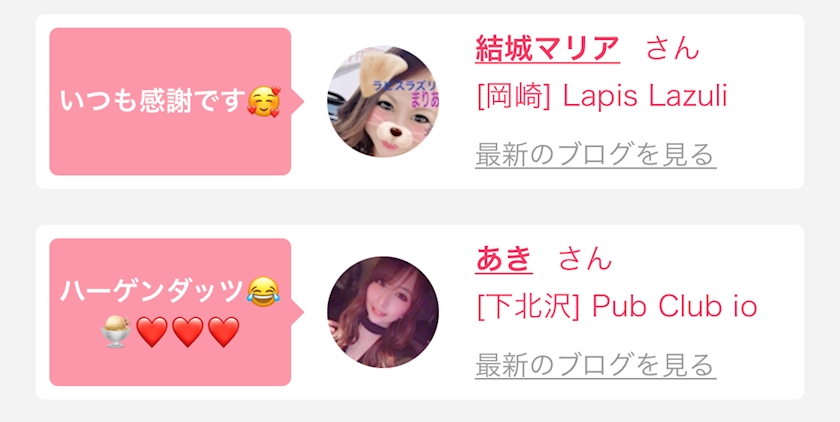This screenshot has width=840, height=422.
Task: Select the [岡崎] Lapis Lazuli shop text
Action: (x=602, y=97)
